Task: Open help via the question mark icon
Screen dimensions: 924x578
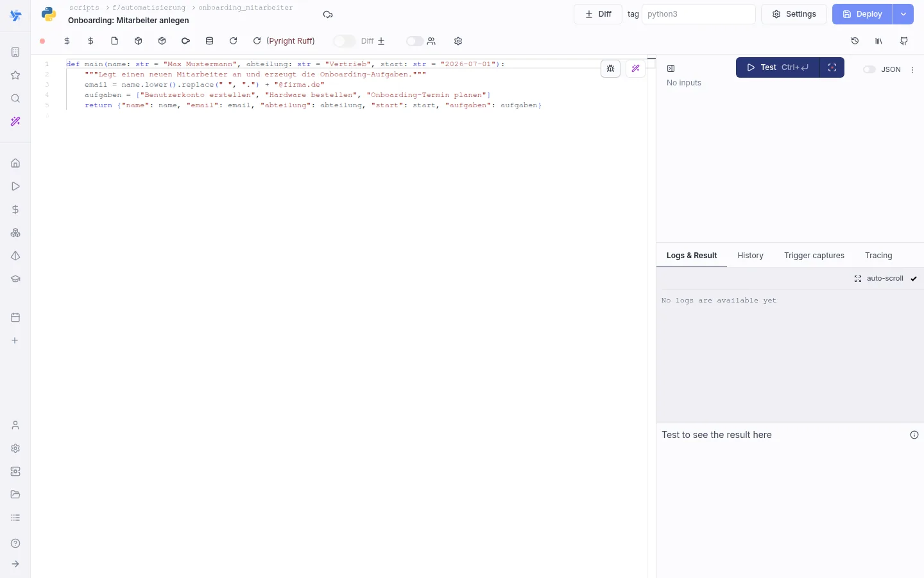Action: click(15, 543)
